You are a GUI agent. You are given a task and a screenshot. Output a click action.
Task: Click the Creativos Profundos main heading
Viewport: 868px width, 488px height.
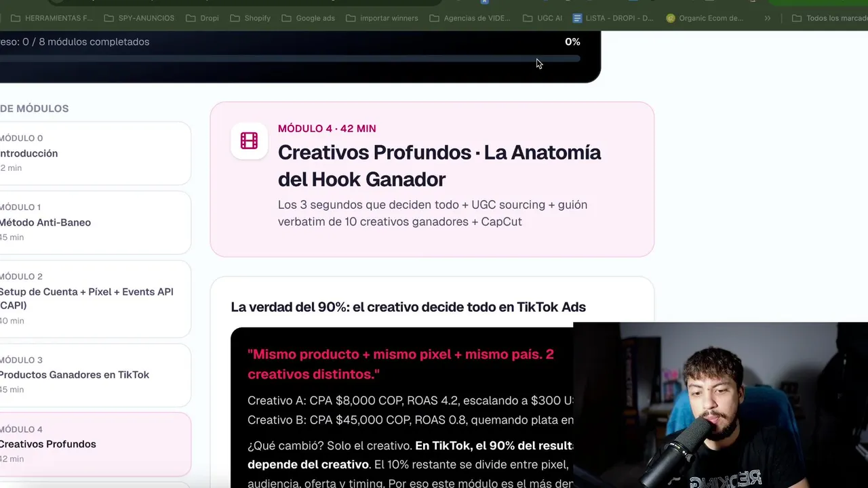(439, 166)
